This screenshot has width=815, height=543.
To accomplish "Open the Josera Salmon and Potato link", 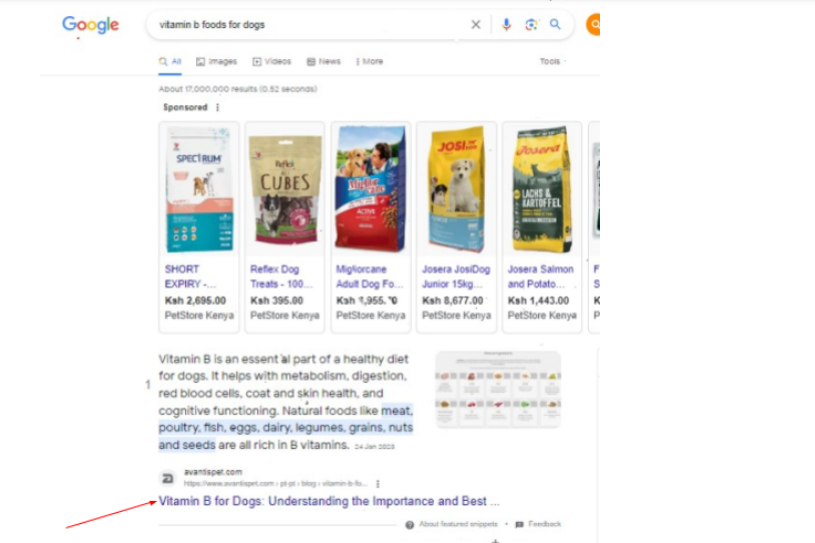I will click(541, 276).
